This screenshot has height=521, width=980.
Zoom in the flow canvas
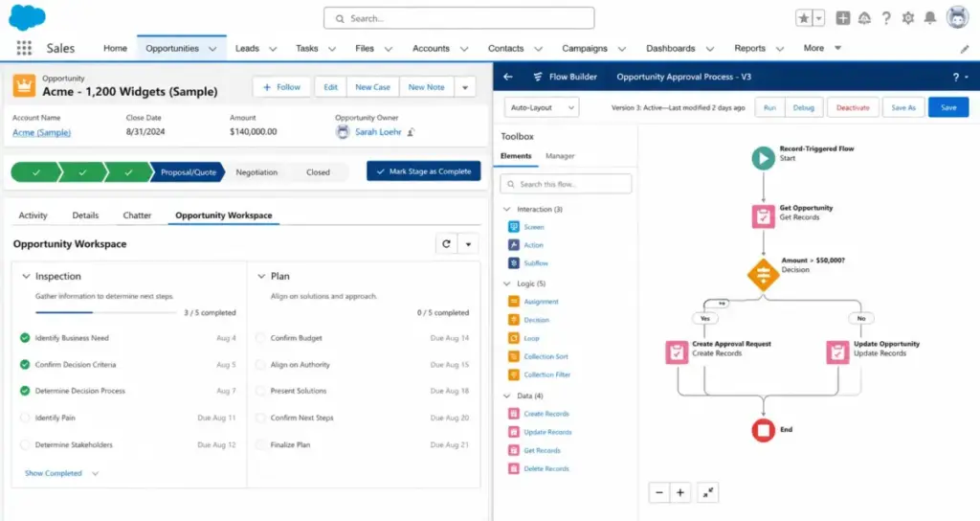point(680,493)
